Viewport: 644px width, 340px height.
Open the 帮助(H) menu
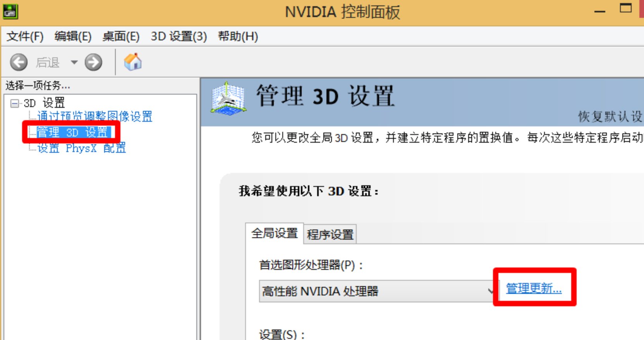(x=238, y=36)
